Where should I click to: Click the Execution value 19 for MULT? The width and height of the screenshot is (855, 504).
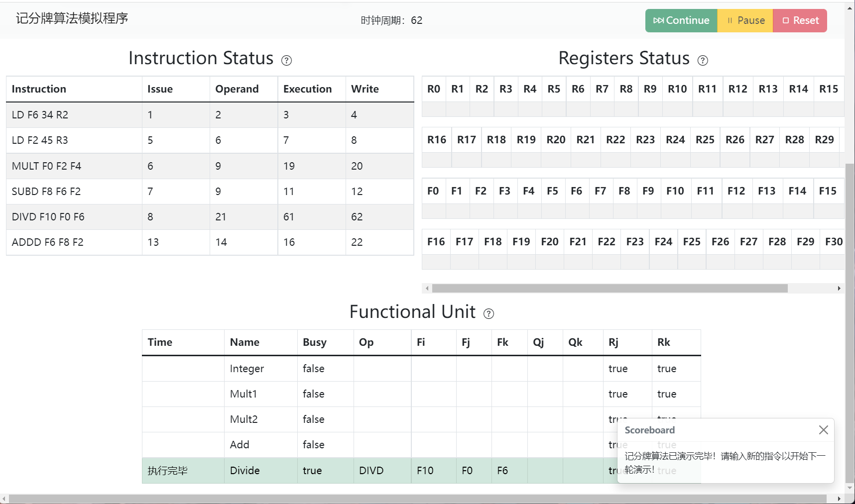point(289,166)
